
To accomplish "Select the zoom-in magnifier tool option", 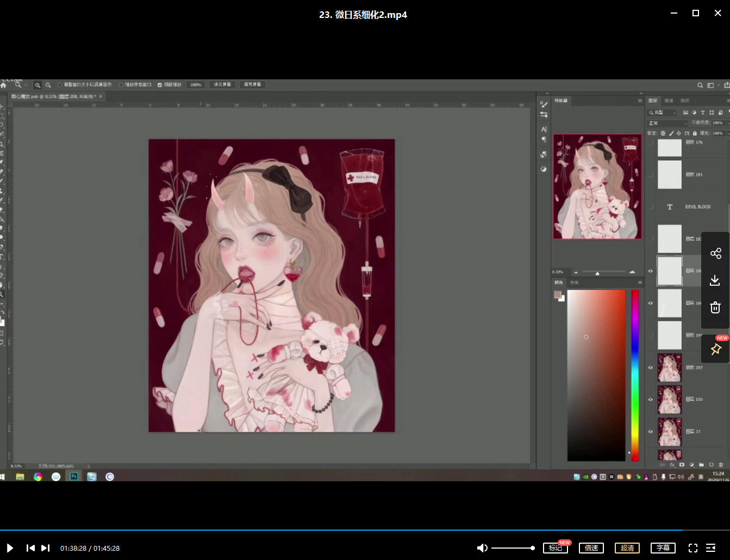I will pyautogui.click(x=38, y=85).
